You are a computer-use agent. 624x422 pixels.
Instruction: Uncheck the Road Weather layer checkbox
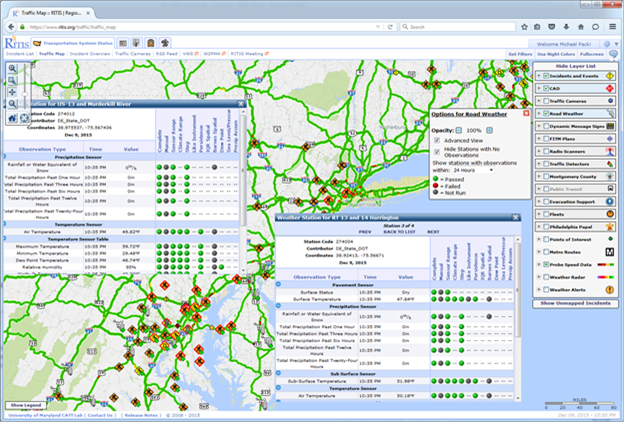click(546, 113)
